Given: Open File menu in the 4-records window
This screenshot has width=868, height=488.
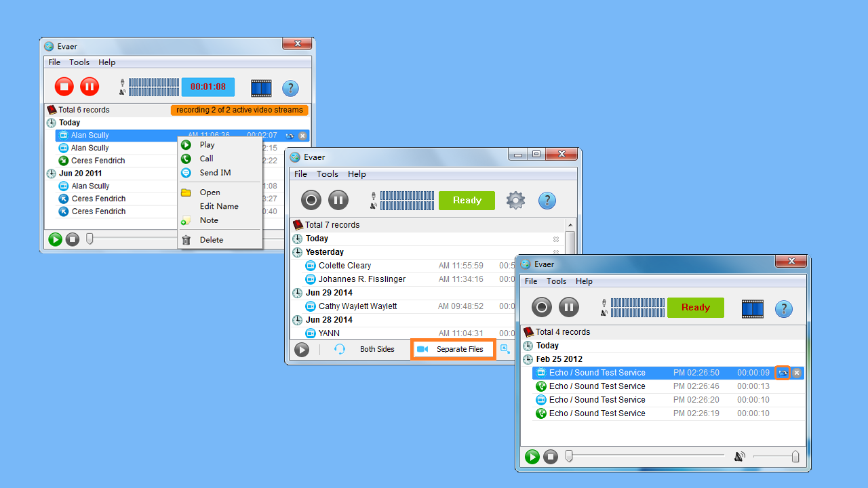Looking at the screenshot, I should coord(531,281).
